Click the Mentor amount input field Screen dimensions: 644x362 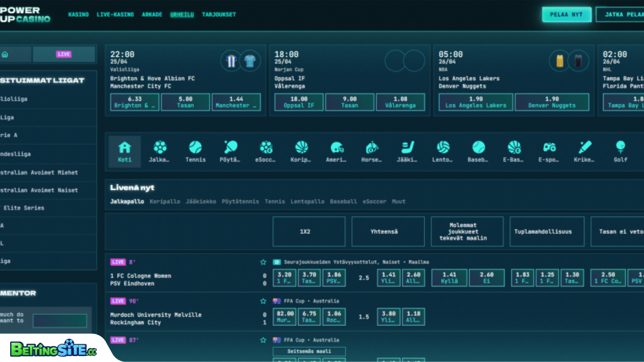[60, 321]
